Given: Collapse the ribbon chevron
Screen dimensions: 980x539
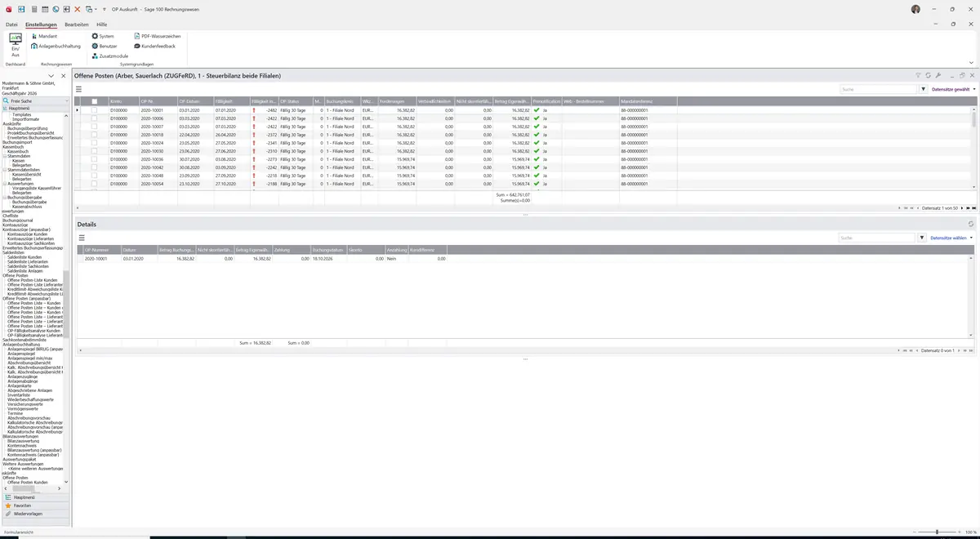Looking at the screenshot, I should pyautogui.click(x=970, y=62).
